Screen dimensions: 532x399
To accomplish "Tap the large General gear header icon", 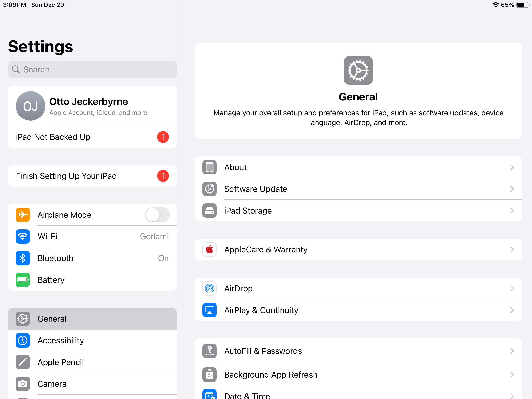I will pos(358,70).
